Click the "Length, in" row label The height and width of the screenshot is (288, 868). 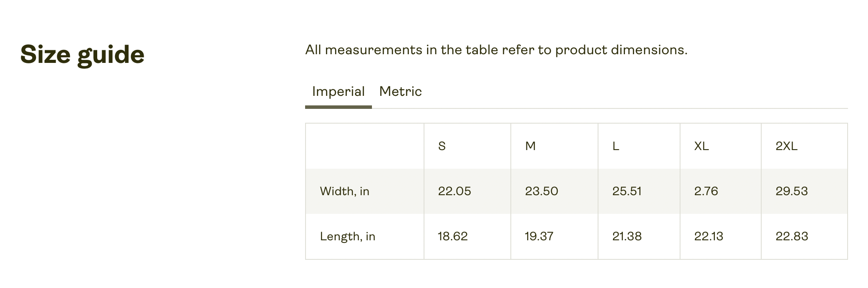[x=348, y=236]
